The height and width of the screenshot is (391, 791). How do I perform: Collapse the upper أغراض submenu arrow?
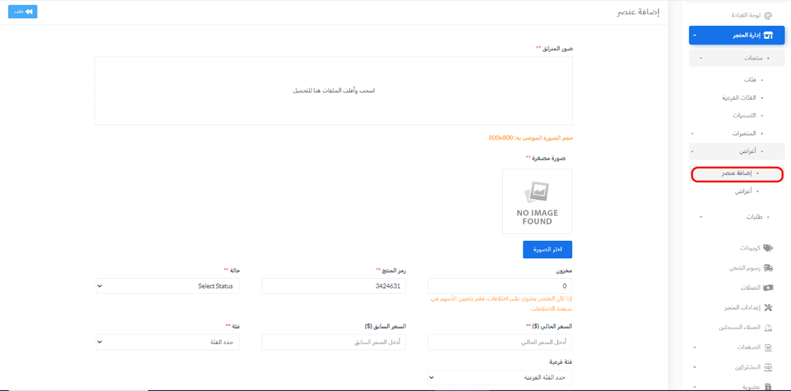(692, 151)
